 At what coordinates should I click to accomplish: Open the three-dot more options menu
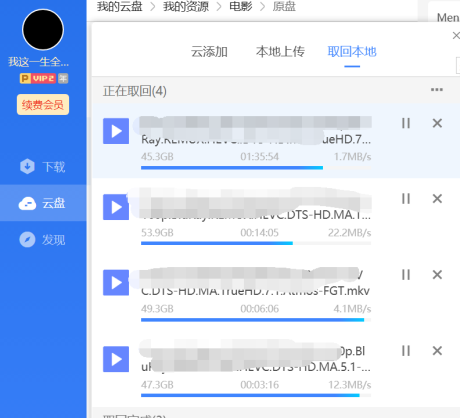click(437, 90)
